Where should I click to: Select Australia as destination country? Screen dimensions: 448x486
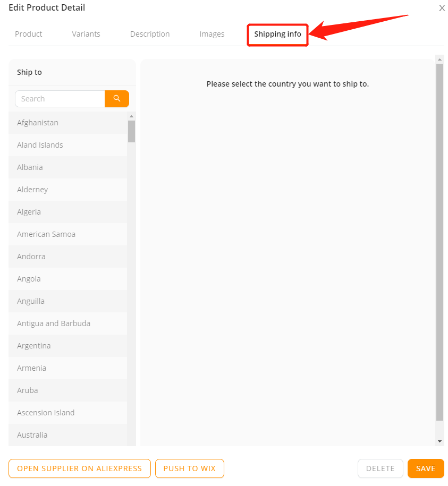[x=68, y=435]
